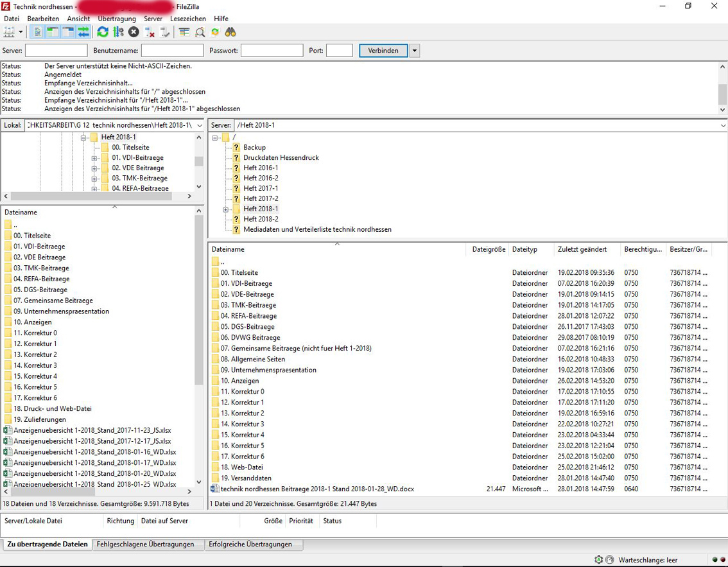Open the Site Manager dropdown arrow
Viewport: 728px width, 567px height.
click(21, 32)
